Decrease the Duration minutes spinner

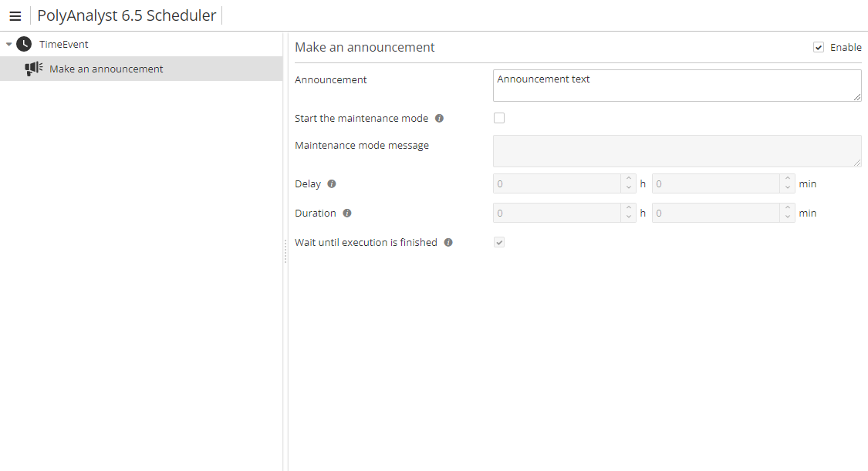[x=787, y=218]
